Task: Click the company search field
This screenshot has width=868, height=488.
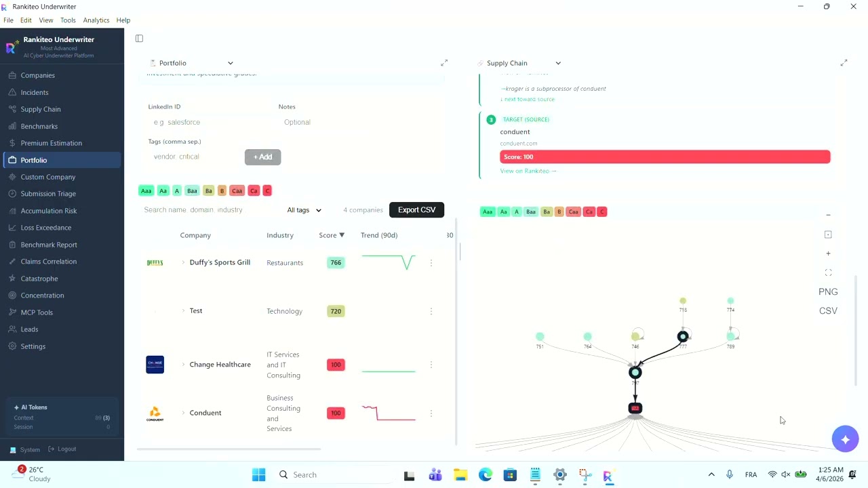Action: [208, 210]
